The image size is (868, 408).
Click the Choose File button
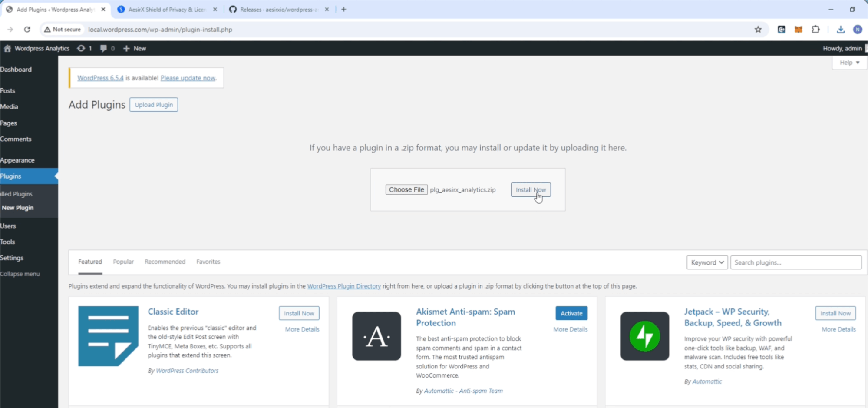[x=406, y=189]
